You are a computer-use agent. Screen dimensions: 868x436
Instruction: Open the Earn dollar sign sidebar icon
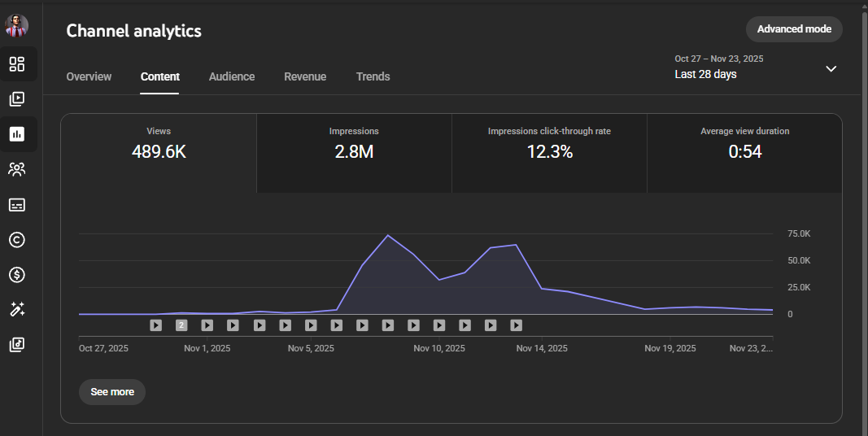17,275
